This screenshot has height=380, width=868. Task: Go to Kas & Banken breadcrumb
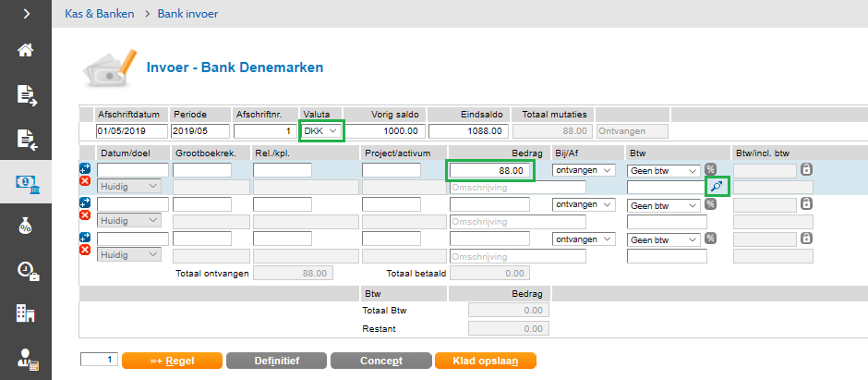click(99, 14)
